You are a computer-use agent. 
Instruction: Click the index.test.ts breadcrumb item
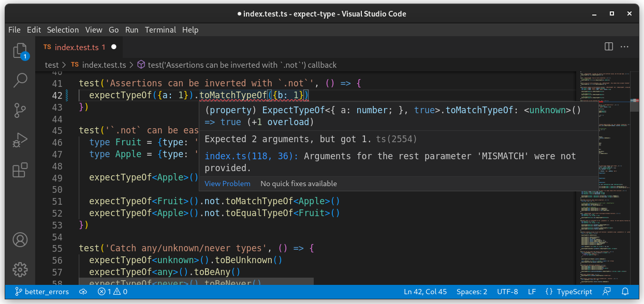98,65
